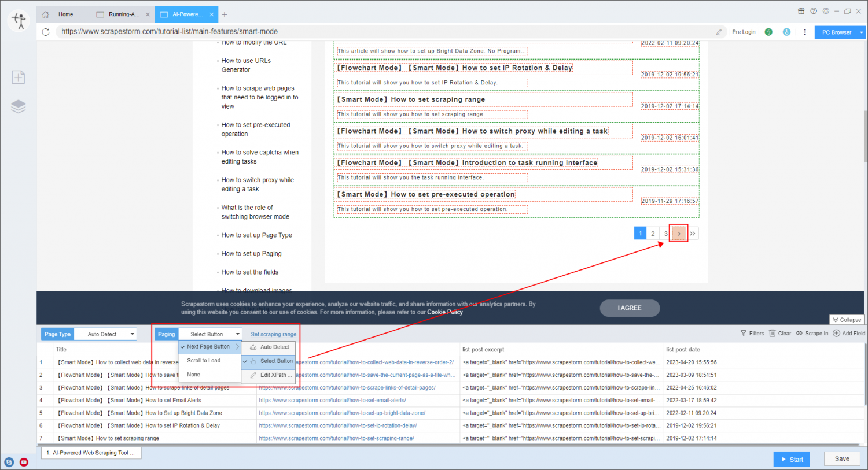
Task: Open the gift icon in title bar
Action: pyautogui.click(x=801, y=11)
